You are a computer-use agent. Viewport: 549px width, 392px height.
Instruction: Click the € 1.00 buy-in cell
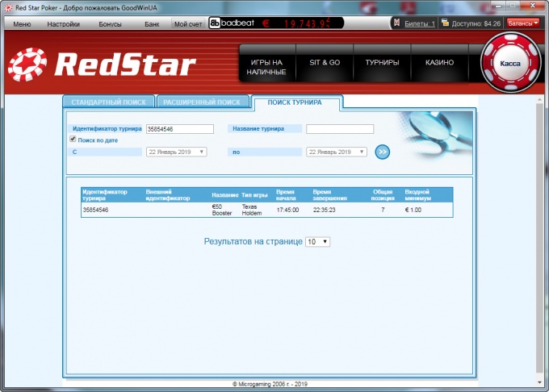click(413, 210)
